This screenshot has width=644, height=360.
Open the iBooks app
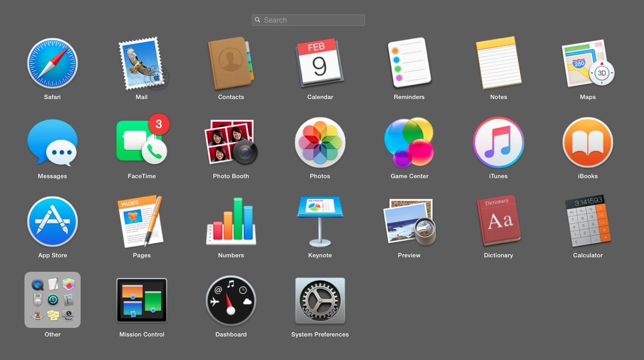(x=588, y=142)
